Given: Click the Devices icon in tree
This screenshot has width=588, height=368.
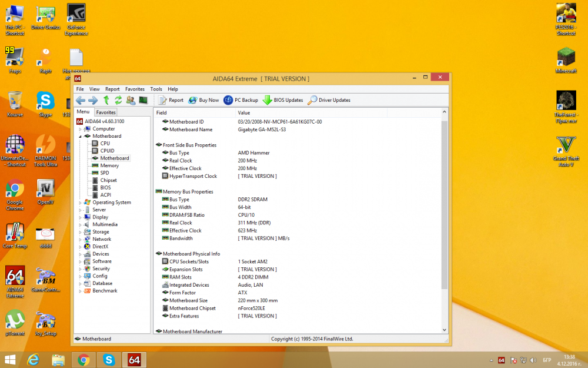Looking at the screenshot, I should pos(87,254).
